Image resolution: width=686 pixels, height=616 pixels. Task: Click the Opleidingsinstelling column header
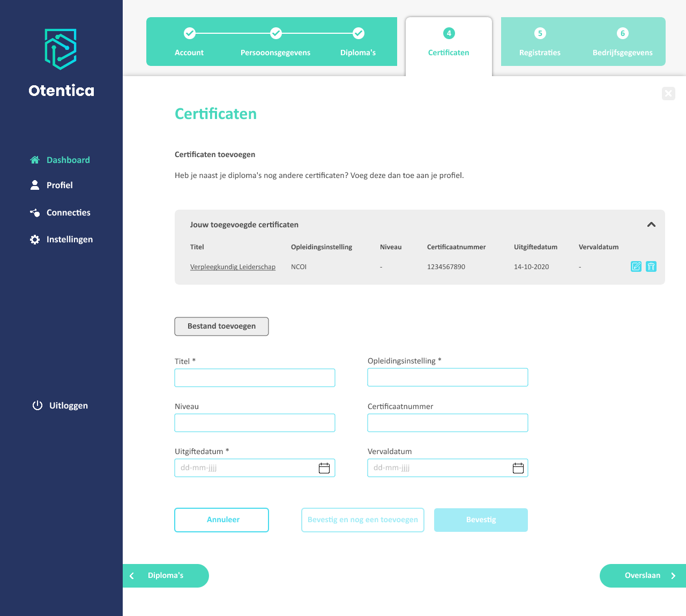pyautogui.click(x=322, y=247)
